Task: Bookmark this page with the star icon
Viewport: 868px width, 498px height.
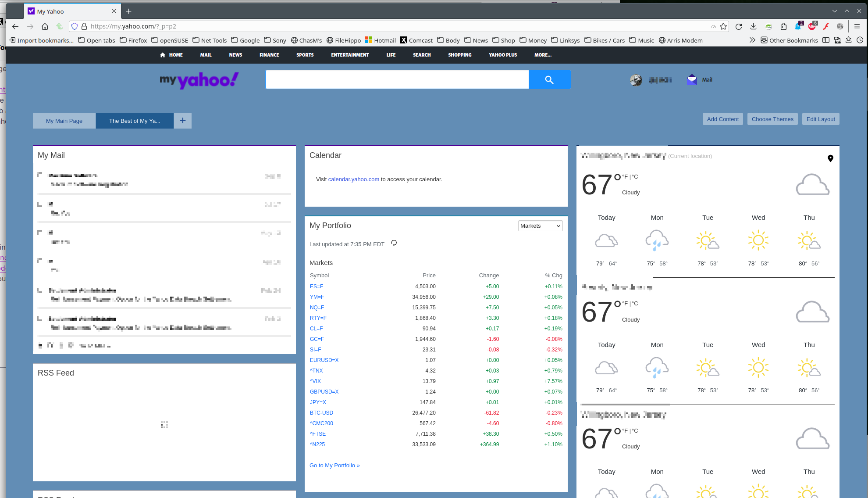Action: (723, 26)
